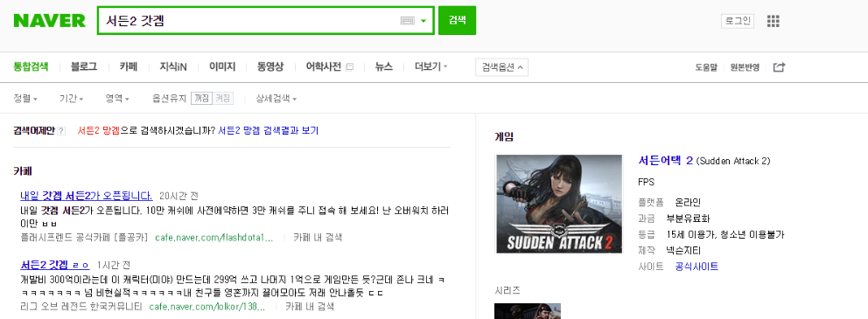The image size is (868, 319).
Task: Open the 기간 period dropdown
Action: (72, 99)
